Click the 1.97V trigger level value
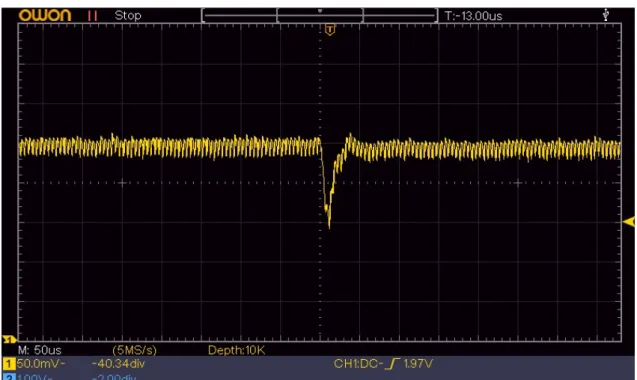Screen dimensions: 637x380 click(x=418, y=363)
